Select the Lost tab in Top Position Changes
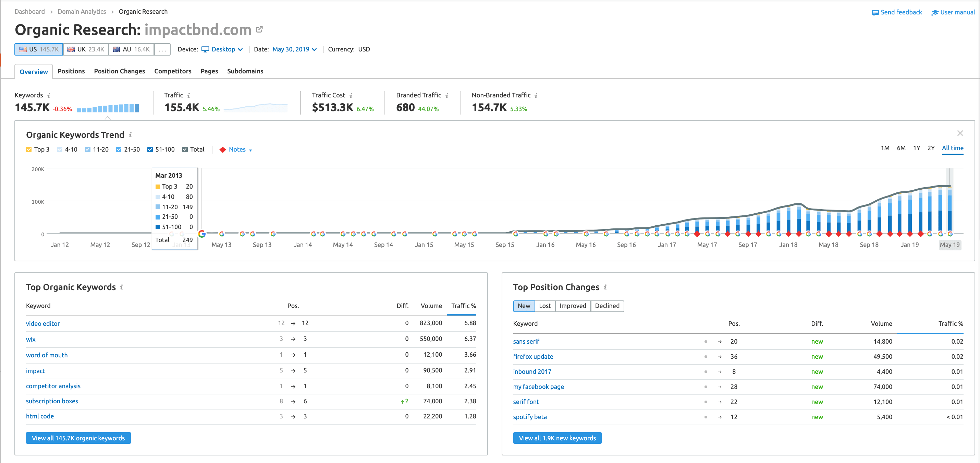 545,306
